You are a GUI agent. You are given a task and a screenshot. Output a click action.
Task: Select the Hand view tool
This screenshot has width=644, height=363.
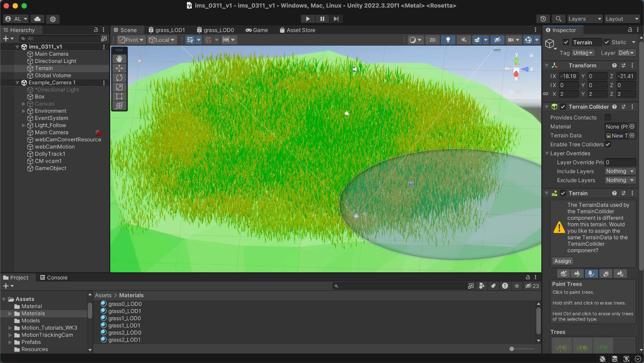[119, 59]
